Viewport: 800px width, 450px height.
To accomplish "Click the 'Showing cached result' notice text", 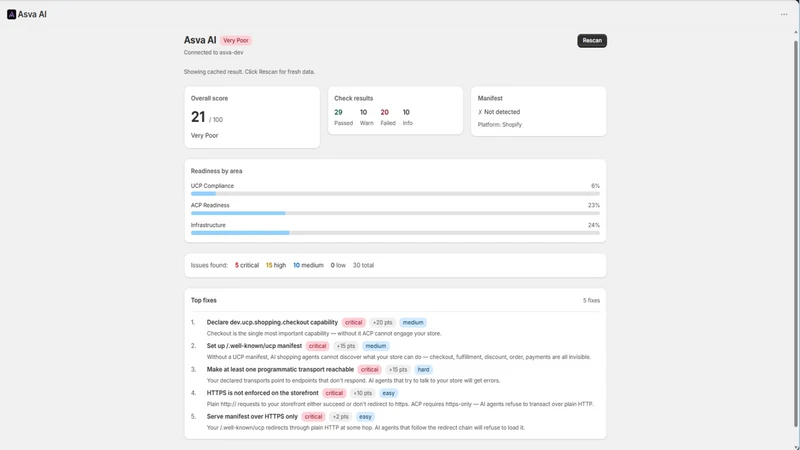I will click(x=249, y=72).
